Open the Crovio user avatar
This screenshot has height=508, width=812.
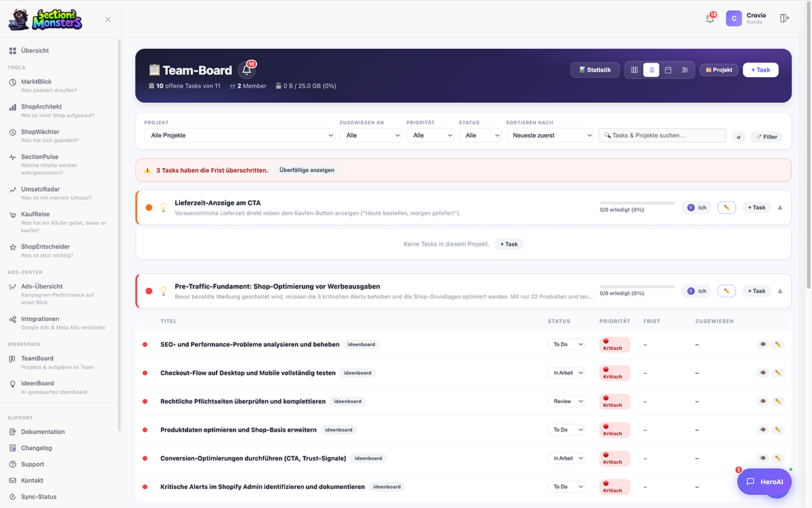(x=734, y=18)
